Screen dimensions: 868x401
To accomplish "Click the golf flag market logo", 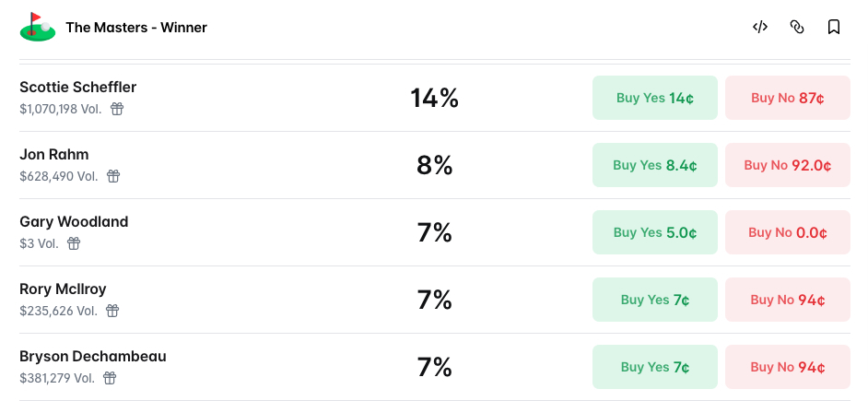I will [x=38, y=27].
